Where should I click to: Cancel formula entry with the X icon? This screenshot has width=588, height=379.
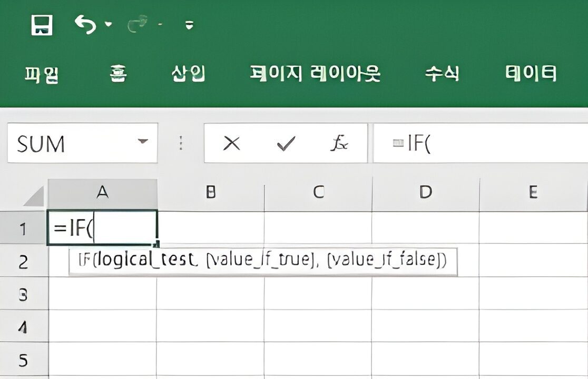(x=231, y=143)
